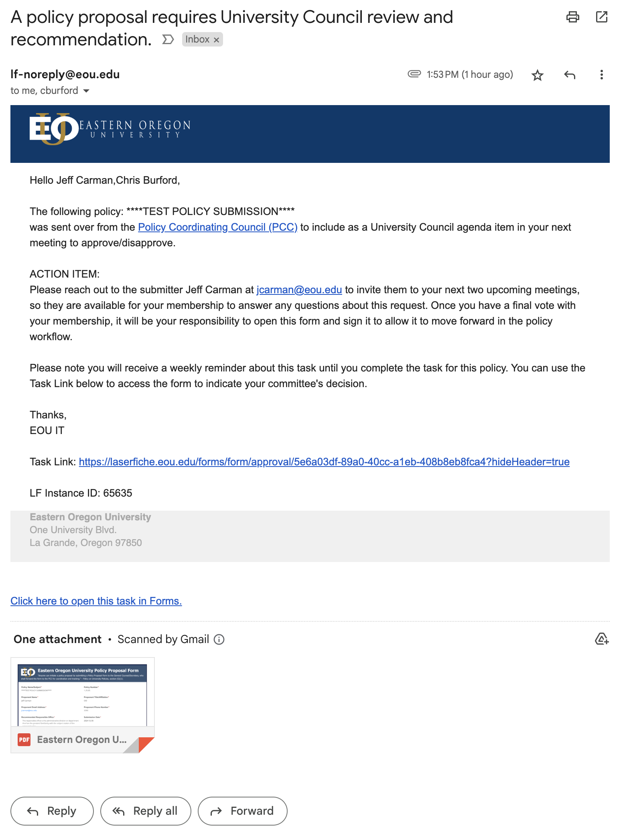Click the attachment paperclip icon
The height and width of the screenshot is (840, 629).
[414, 74]
